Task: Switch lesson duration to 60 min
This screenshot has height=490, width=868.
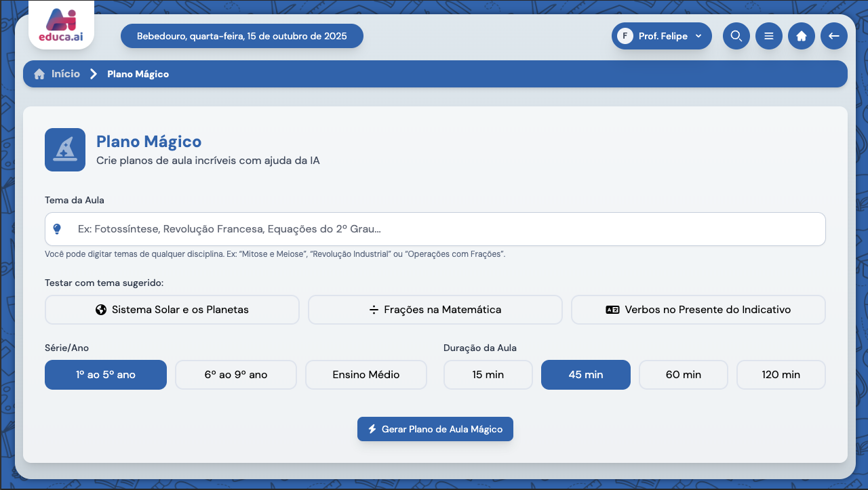Action: click(683, 374)
